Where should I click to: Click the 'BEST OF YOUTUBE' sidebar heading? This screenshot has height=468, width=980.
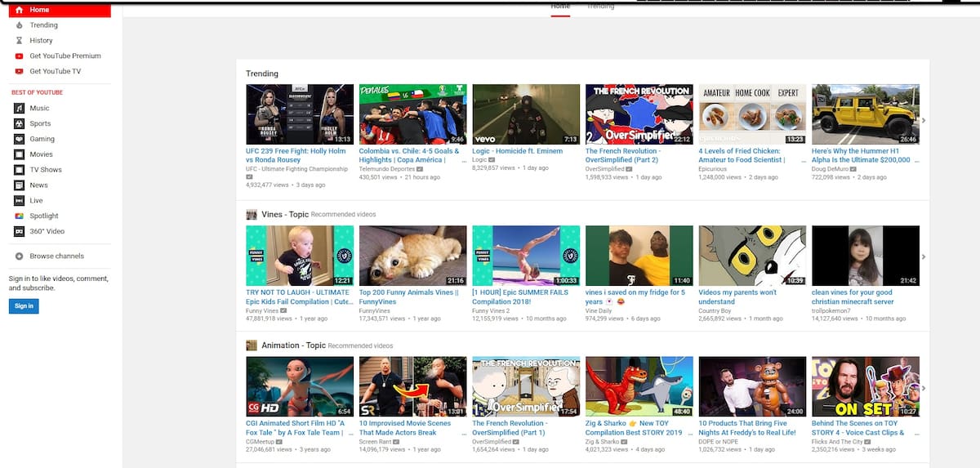(x=37, y=92)
